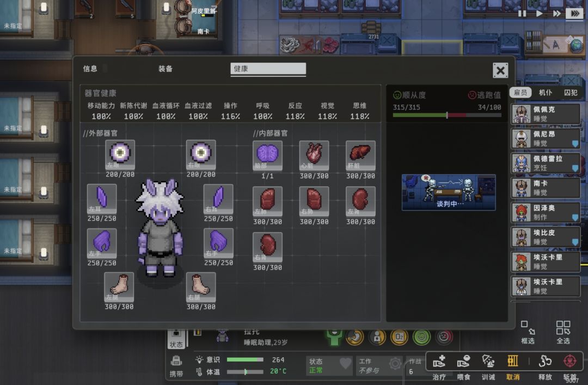Viewport: 588px width, 385px height.
Task: Select the left hand organ slot (左手)
Action: 102,243
